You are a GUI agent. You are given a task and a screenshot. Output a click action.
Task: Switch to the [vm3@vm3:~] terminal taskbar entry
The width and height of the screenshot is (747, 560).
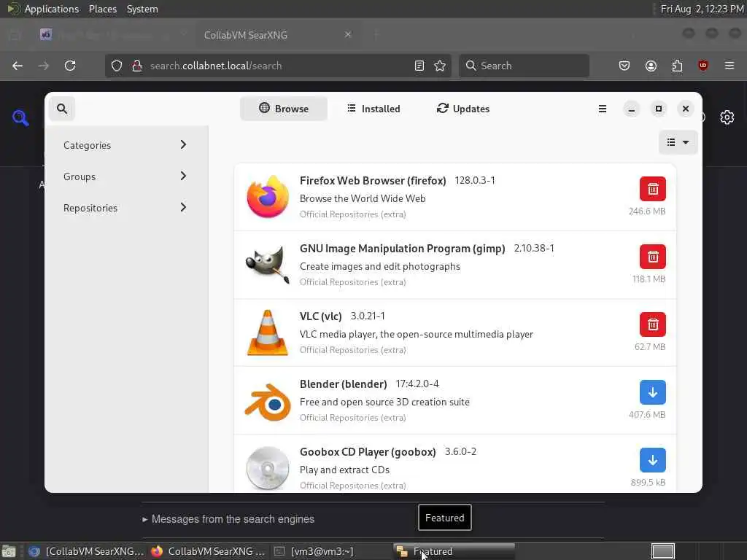[330, 551]
